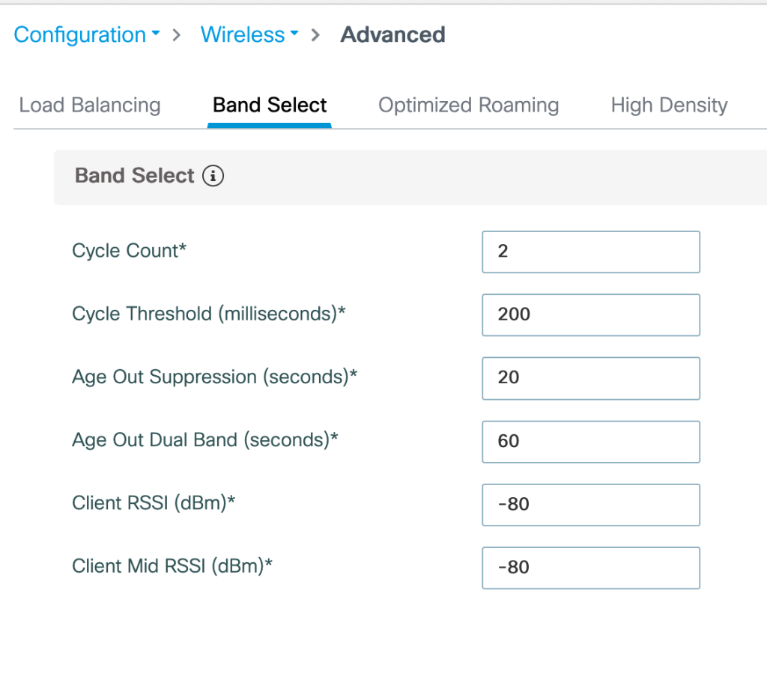
Task: Focus the Cycle Count input field
Action: (590, 252)
